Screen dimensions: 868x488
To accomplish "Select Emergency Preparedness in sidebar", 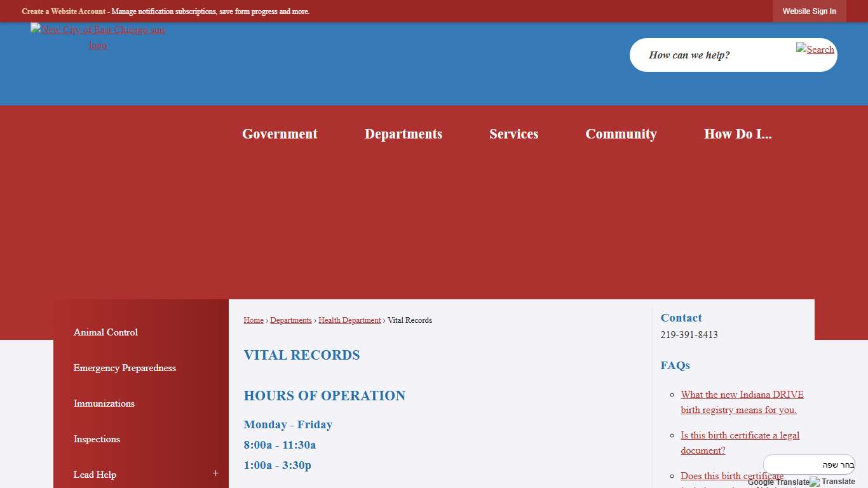I will click(125, 368).
